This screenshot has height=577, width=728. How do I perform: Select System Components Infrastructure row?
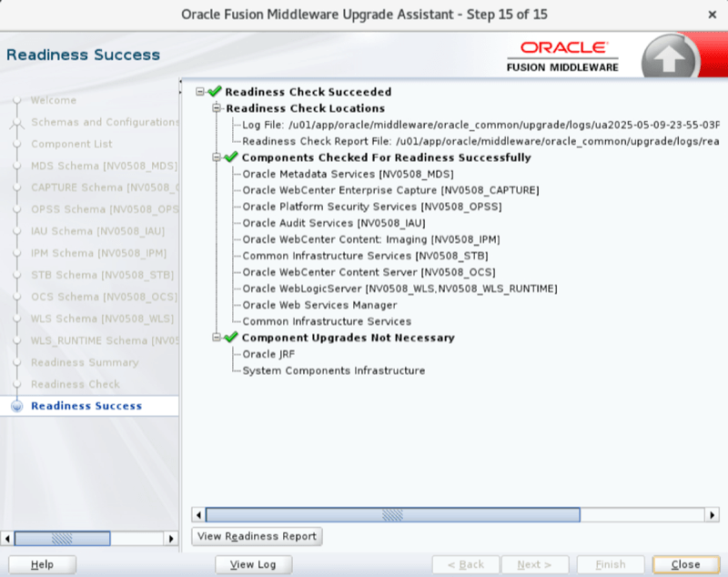[333, 370]
